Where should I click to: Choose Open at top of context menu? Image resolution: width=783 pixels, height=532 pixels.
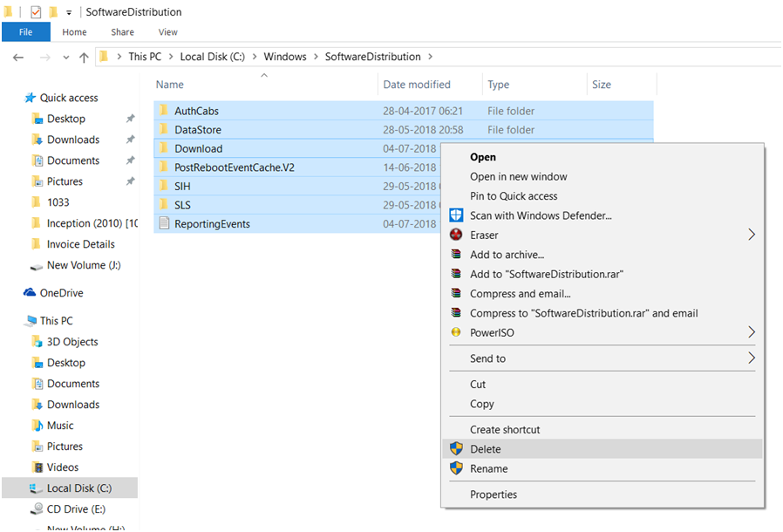[x=603, y=157]
